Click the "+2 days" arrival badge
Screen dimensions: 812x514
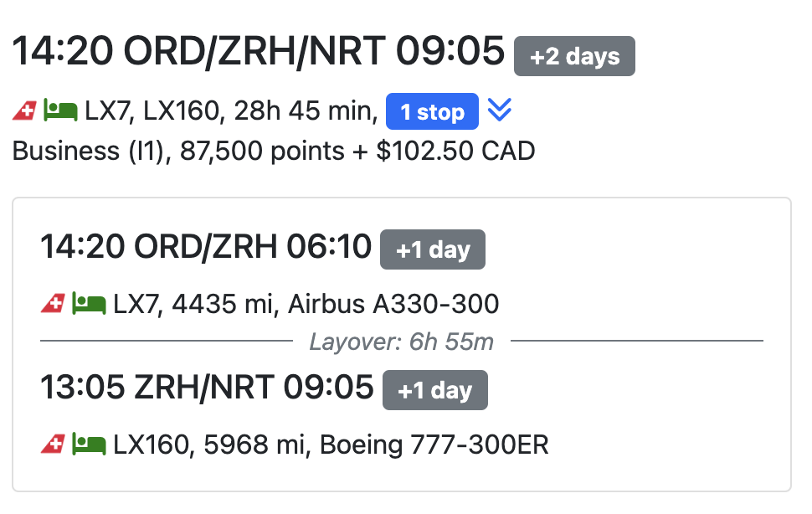coord(574,56)
